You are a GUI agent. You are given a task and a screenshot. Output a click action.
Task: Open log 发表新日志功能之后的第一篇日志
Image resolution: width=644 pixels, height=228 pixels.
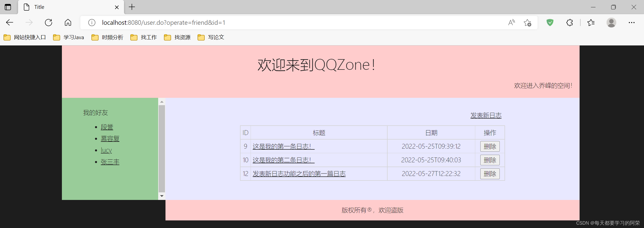coord(299,174)
